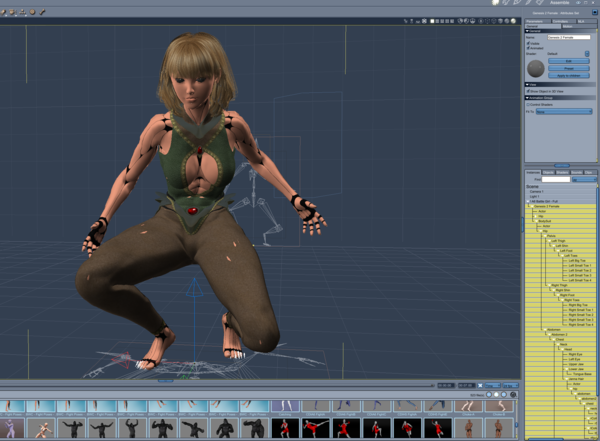This screenshot has width=600, height=441.
Task: Select largest thumbnail size radio circle
Action: 504,394
